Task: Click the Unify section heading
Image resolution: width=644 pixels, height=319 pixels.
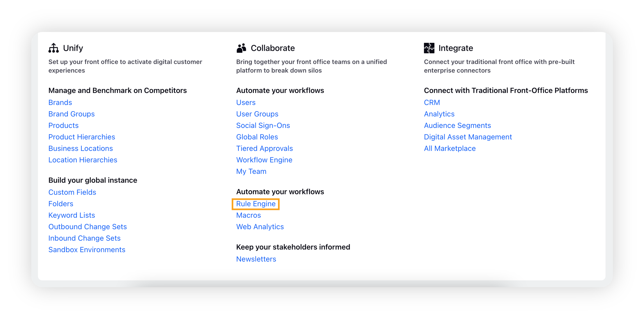Action: tap(73, 48)
